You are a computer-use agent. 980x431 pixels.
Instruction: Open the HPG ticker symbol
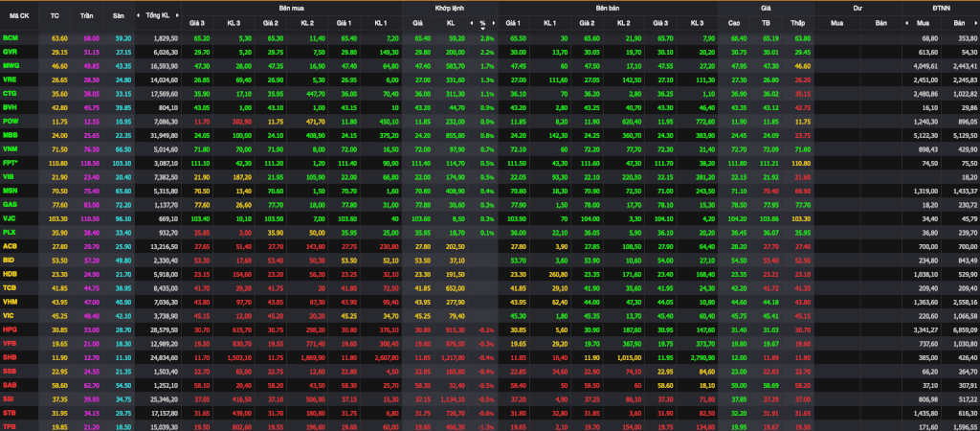(10, 329)
